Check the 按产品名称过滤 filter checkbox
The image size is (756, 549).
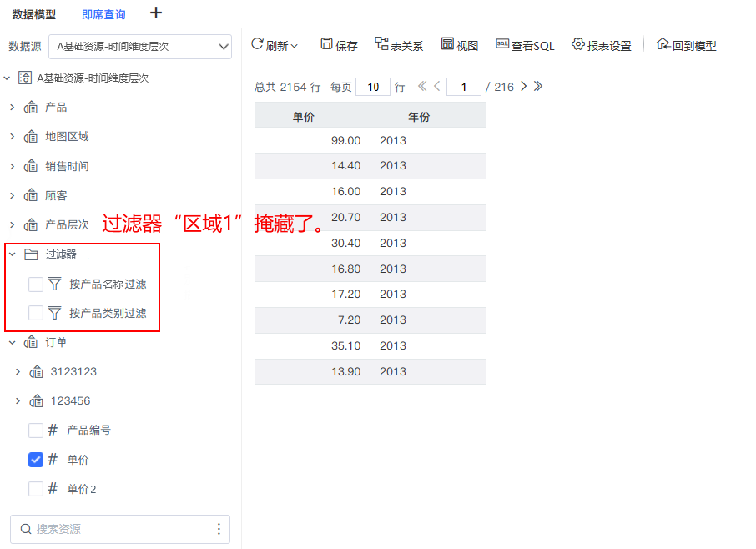(x=36, y=284)
